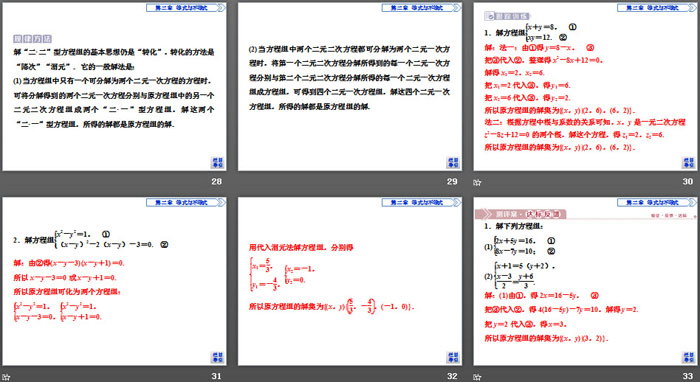Click the blue navigation button in slide 31's corner
Screen dimensions: 700x382
(x=217, y=357)
